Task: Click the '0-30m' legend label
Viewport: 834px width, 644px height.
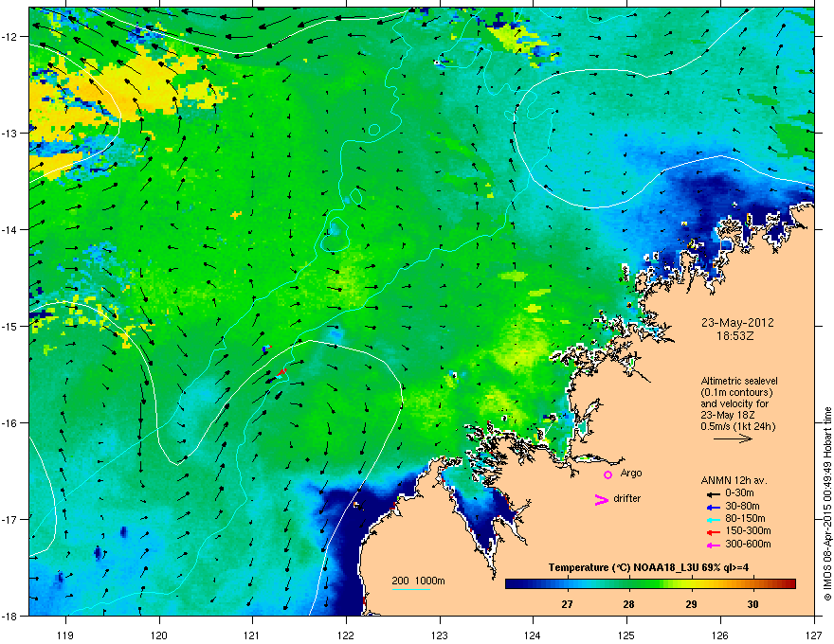Action: (x=740, y=493)
